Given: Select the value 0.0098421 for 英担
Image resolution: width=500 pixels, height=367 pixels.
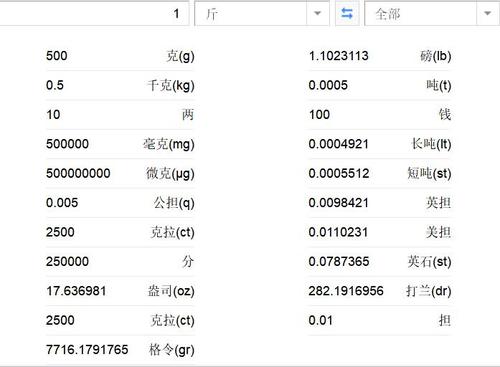Looking at the screenshot, I should 338,202.
